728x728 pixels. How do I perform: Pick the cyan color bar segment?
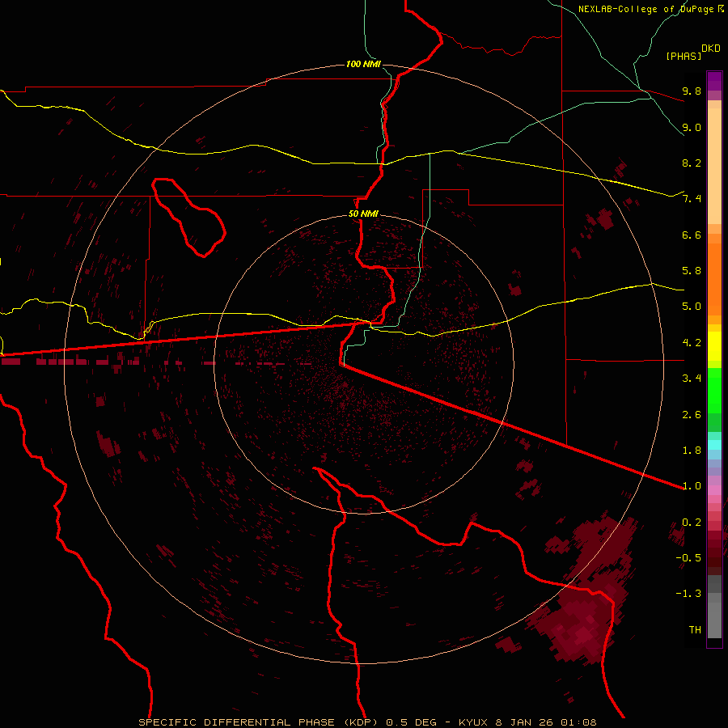[714, 445]
